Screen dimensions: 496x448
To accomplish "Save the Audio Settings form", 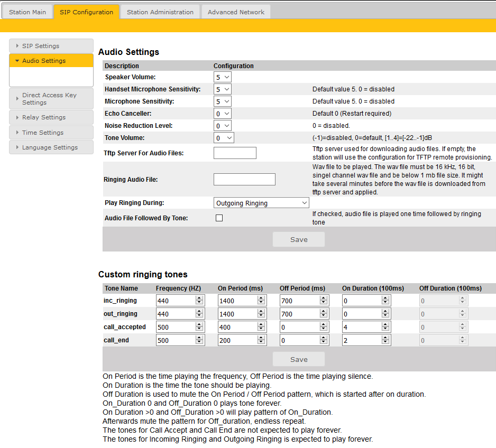I will [x=299, y=239].
